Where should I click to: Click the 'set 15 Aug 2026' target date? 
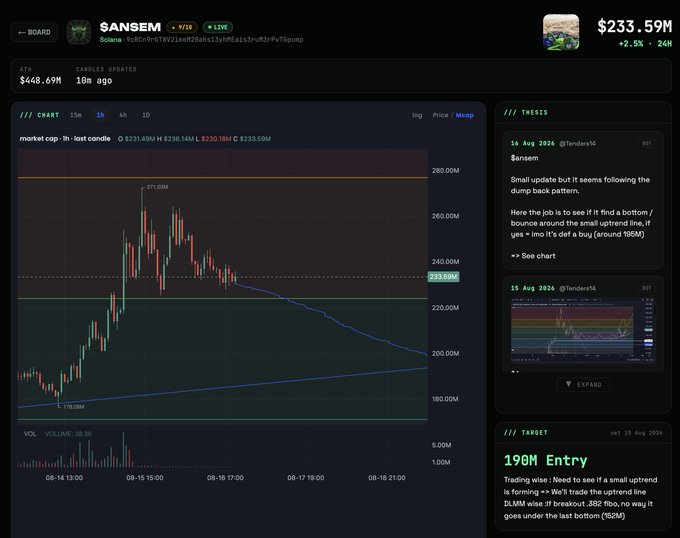pos(636,433)
